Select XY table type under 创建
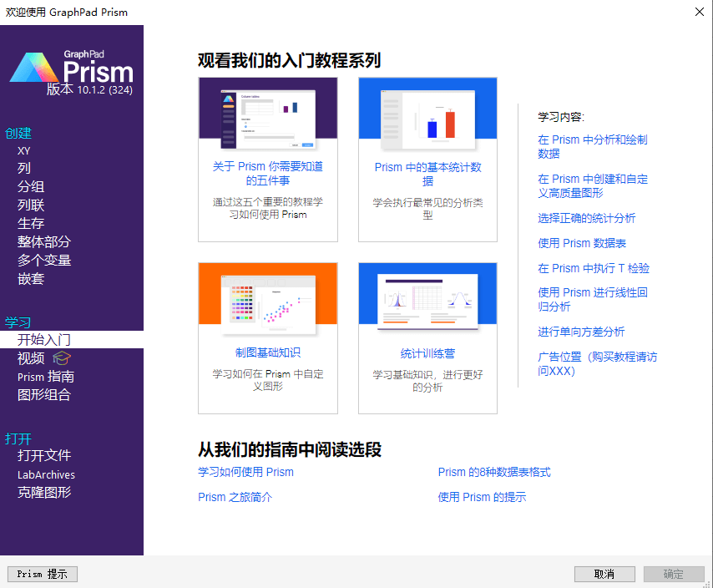Image resolution: width=713 pixels, height=588 pixels. 23,151
